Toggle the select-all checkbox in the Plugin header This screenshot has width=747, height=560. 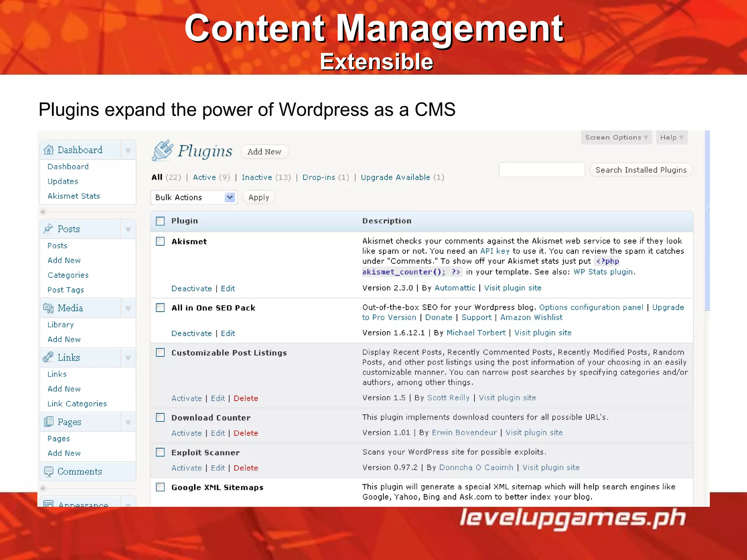160,221
